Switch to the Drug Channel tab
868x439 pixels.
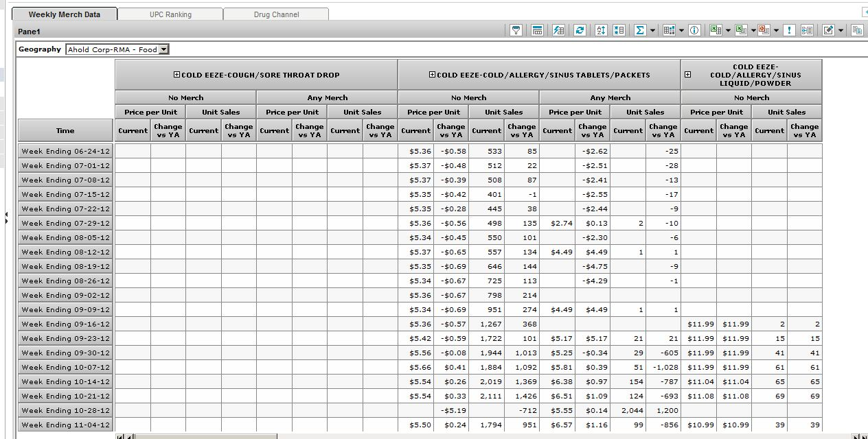pos(276,14)
